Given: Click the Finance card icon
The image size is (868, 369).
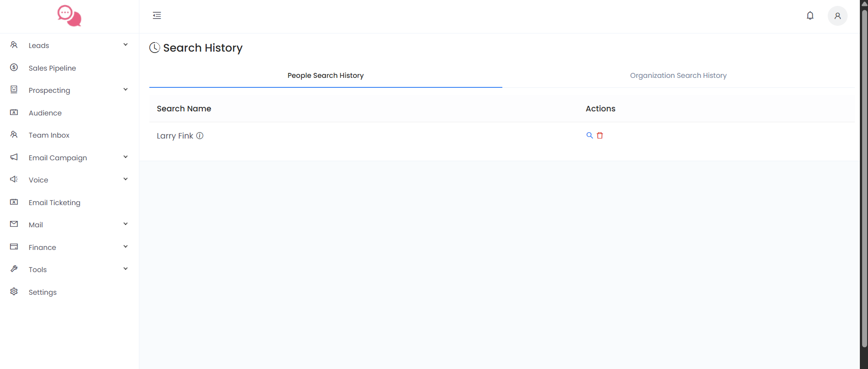Looking at the screenshot, I should click(x=14, y=247).
